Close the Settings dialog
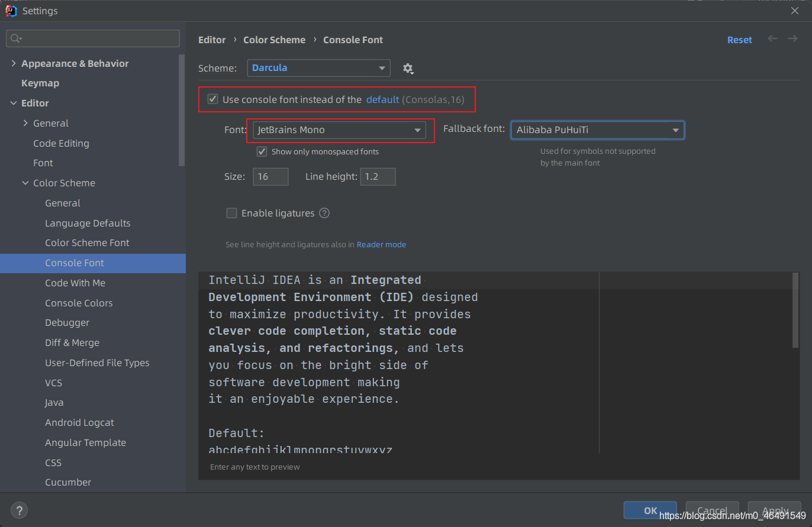This screenshot has width=812, height=527. tap(795, 11)
